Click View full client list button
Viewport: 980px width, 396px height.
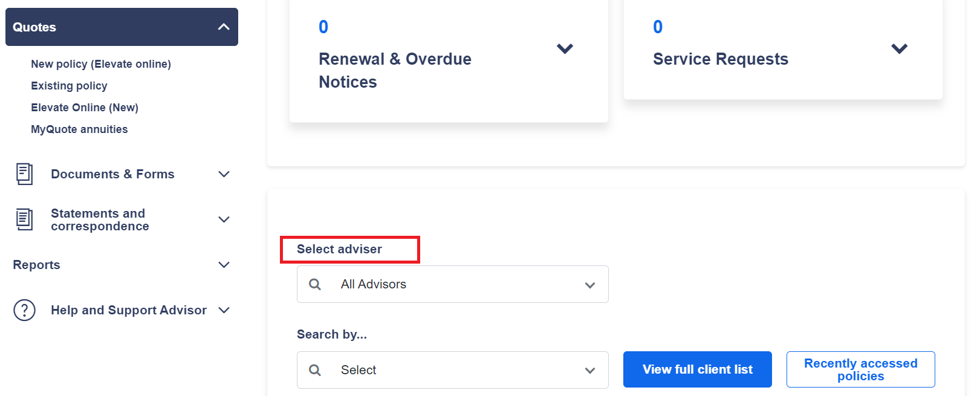coord(698,369)
